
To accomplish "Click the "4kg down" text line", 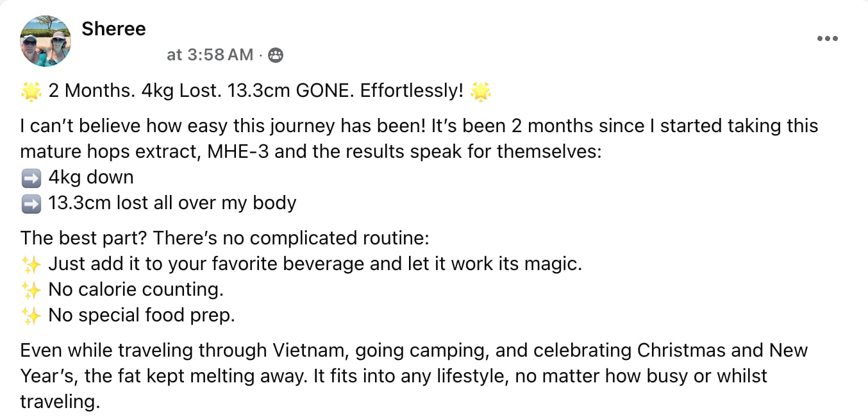I will click(x=91, y=177).
